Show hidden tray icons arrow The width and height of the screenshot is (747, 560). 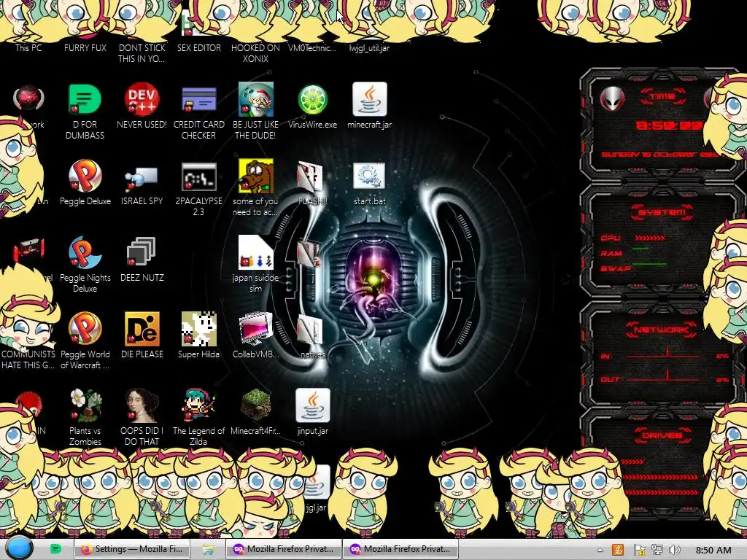tap(600, 550)
